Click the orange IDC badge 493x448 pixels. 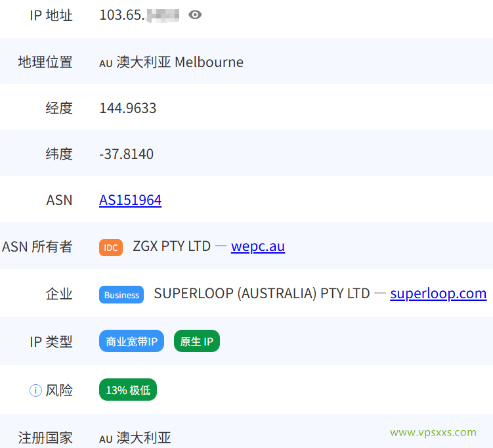click(111, 248)
